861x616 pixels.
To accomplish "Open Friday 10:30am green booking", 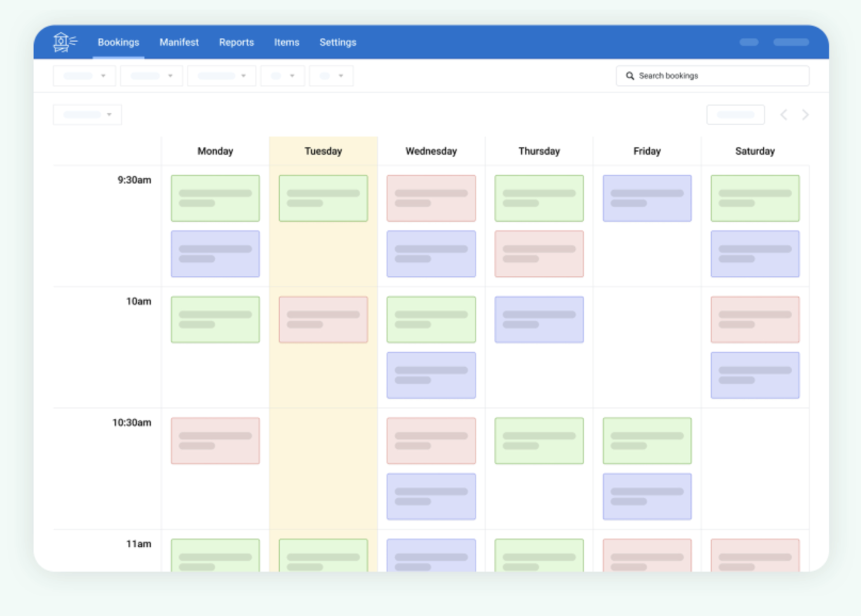I will coord(647,441).
